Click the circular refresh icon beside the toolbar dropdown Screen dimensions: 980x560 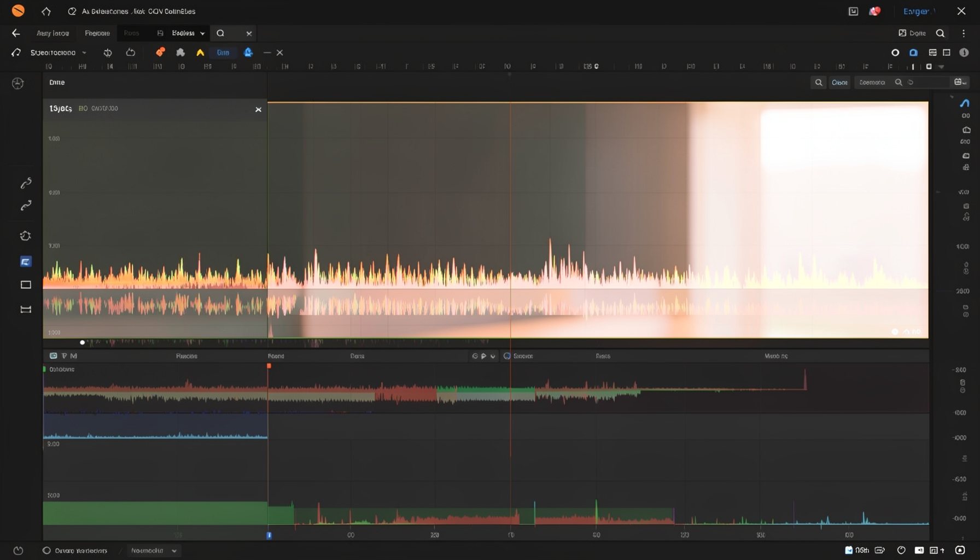(x=108, y=52)
